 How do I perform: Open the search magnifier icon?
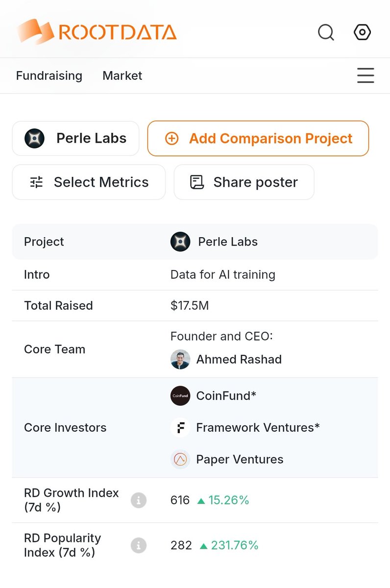326,33
